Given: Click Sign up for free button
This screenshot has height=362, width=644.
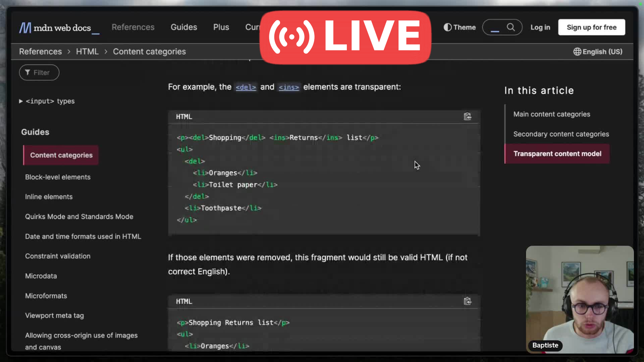Looking at the screenshot, I should click(x=591, y=27).
